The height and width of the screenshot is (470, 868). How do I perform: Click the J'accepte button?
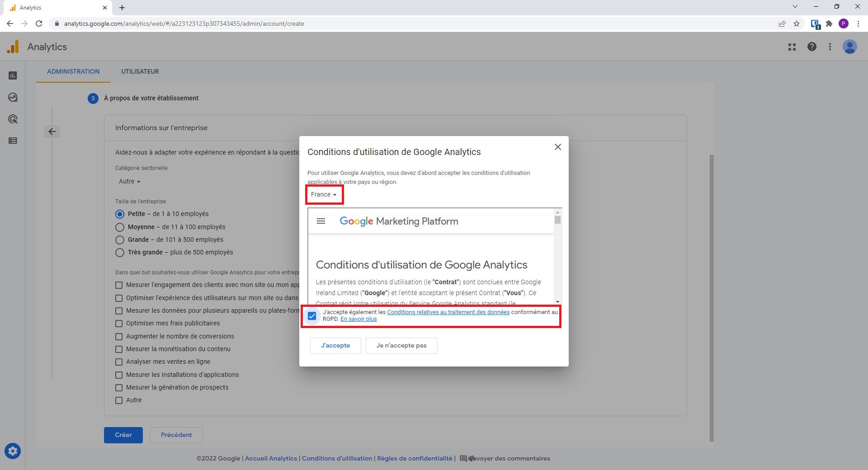[335, 346]
